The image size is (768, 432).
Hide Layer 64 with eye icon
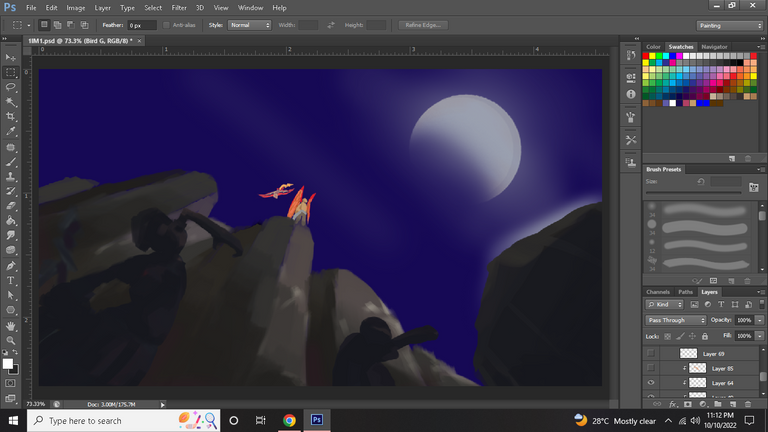650,383
